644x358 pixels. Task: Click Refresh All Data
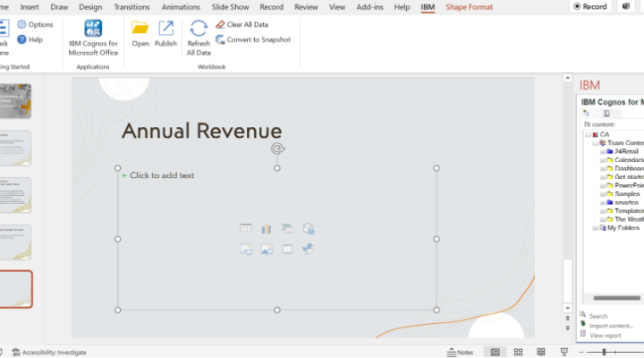pos(199,38)
